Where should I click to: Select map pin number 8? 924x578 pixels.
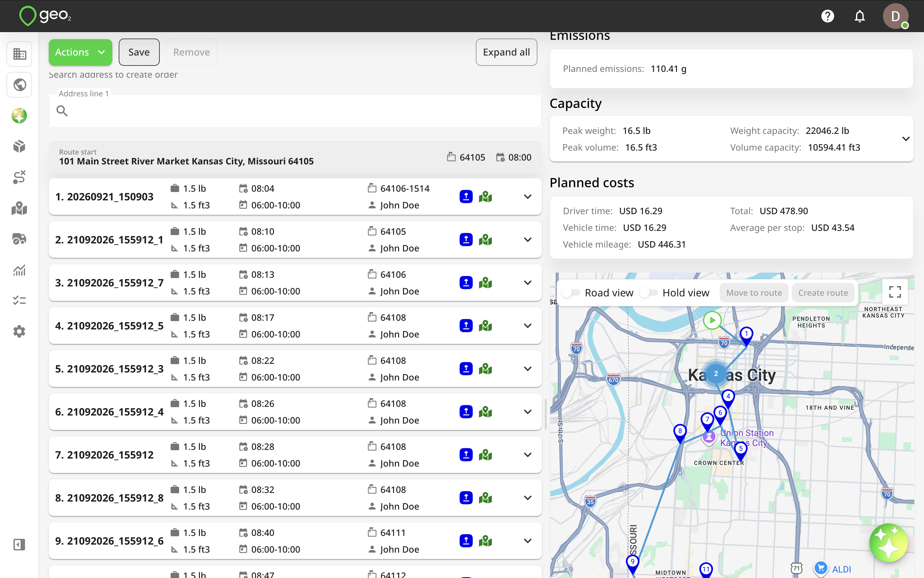[680, 433]
